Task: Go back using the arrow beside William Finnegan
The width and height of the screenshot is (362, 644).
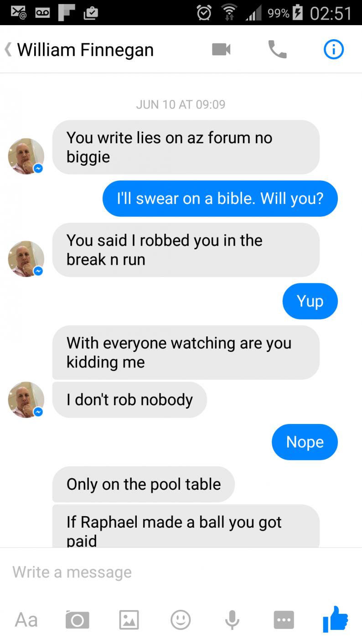Action: [x=8, y=49]
